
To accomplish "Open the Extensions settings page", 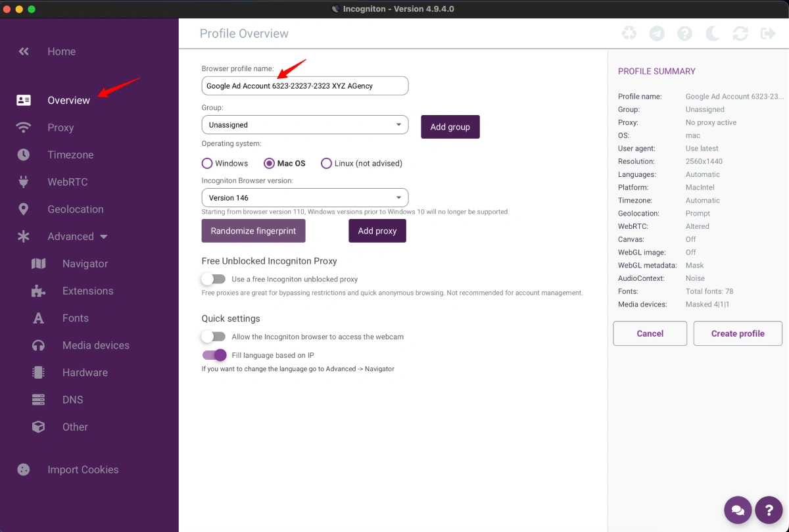I will click(x=87, y=291).
